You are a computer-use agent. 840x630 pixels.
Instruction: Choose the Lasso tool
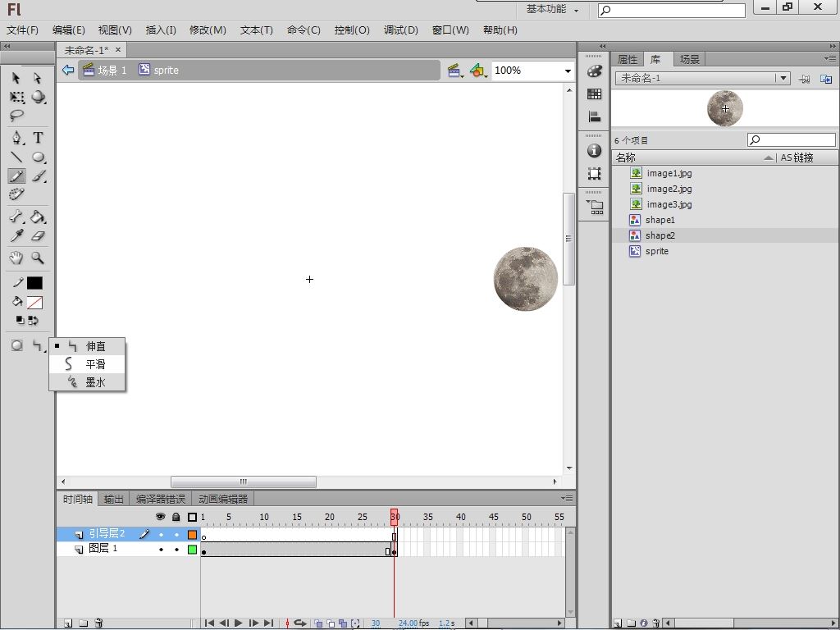point(16,116)
